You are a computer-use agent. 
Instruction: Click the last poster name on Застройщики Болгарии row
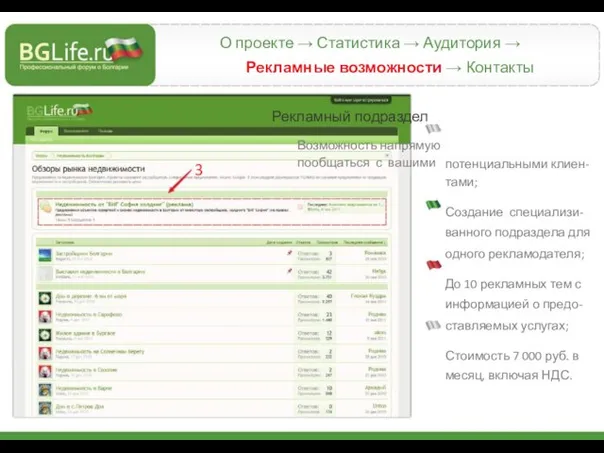[x=375, y=253]
